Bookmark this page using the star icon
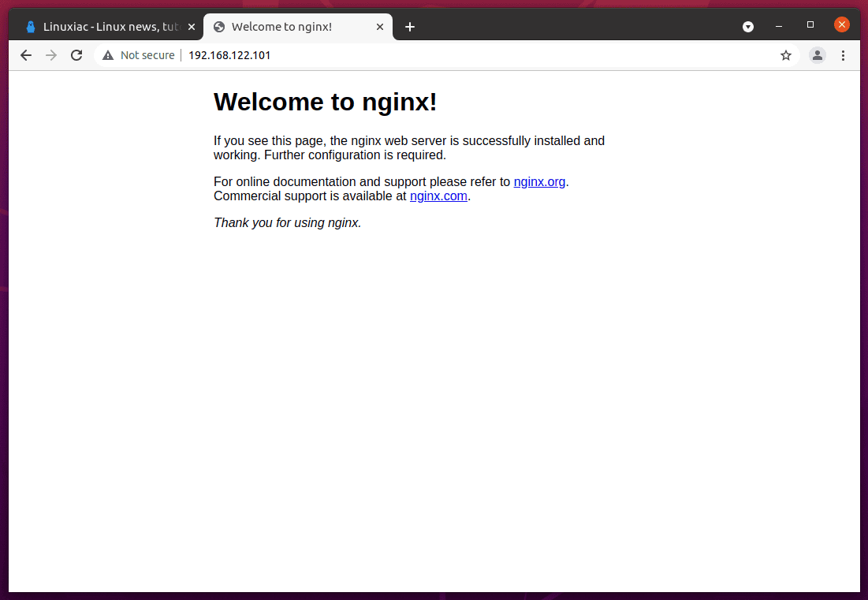This screenshot has width=868, height=600. coord(786,55)
